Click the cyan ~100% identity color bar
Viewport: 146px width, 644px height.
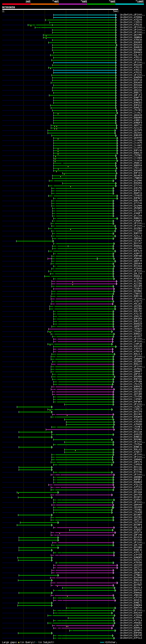130,4
